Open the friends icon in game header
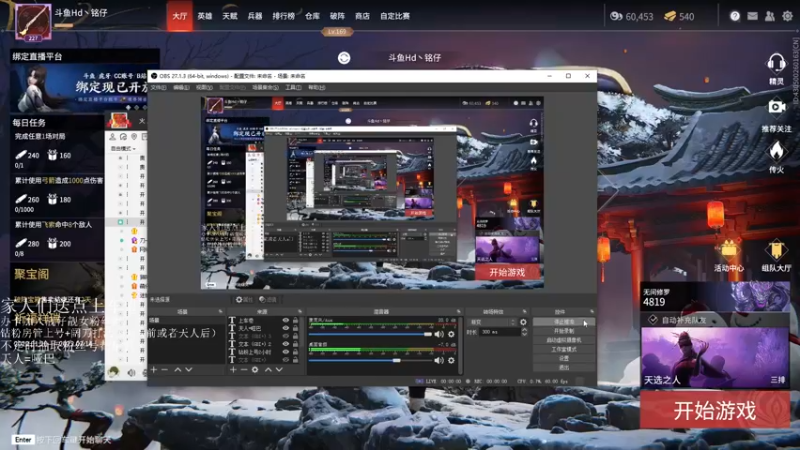This screenshot has height=450, width=800. 770,16
